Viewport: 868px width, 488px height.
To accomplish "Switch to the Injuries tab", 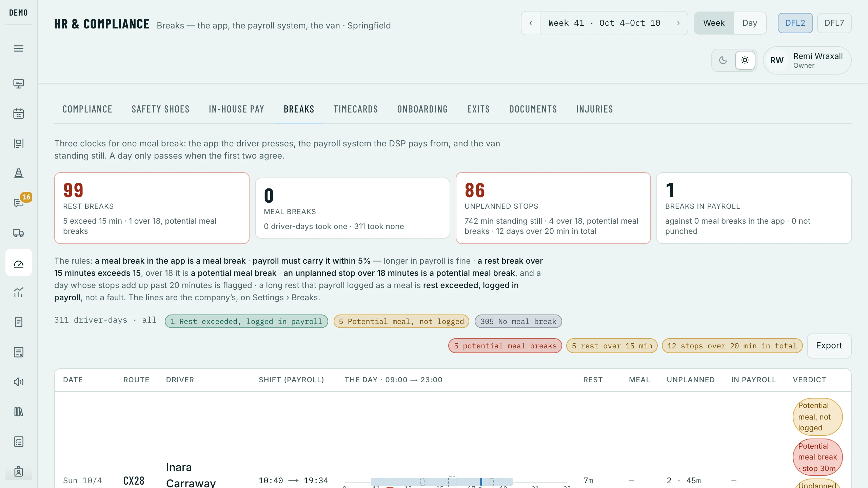I will coord(594,109).
